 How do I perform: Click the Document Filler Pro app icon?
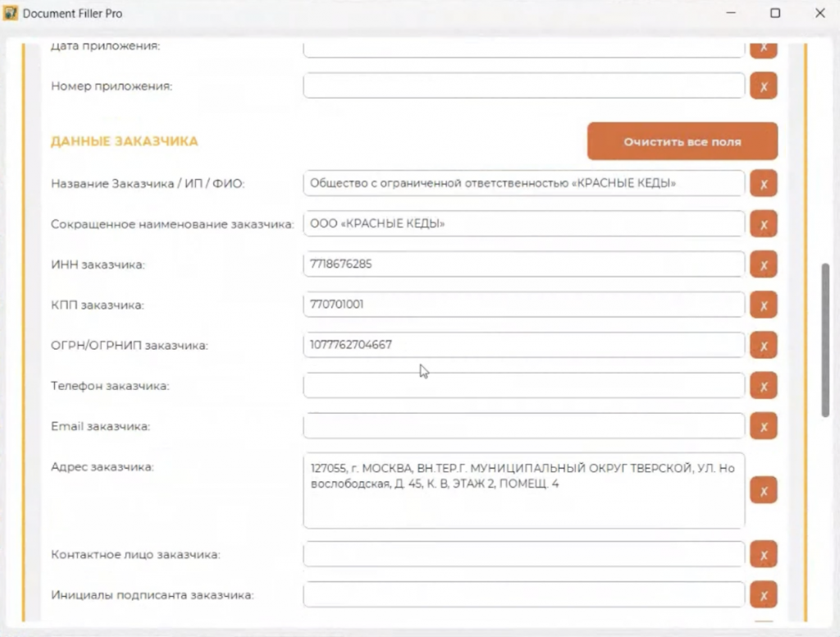coord(11,14)
